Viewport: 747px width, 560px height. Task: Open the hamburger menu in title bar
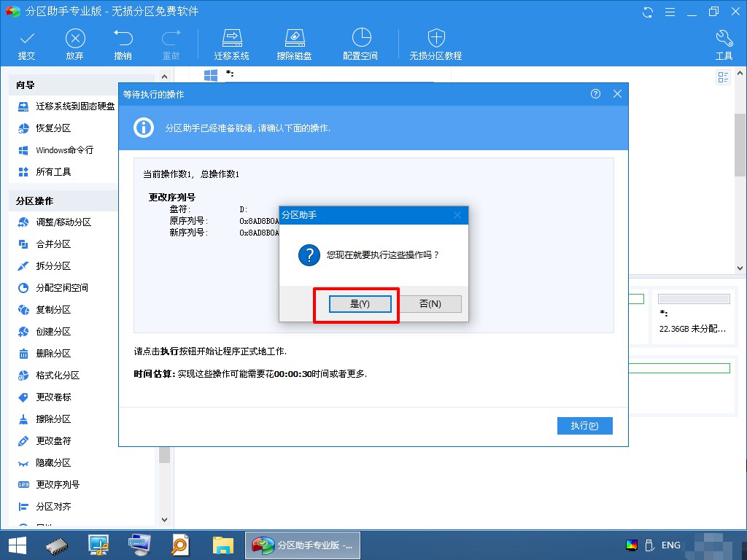(670, 12)
